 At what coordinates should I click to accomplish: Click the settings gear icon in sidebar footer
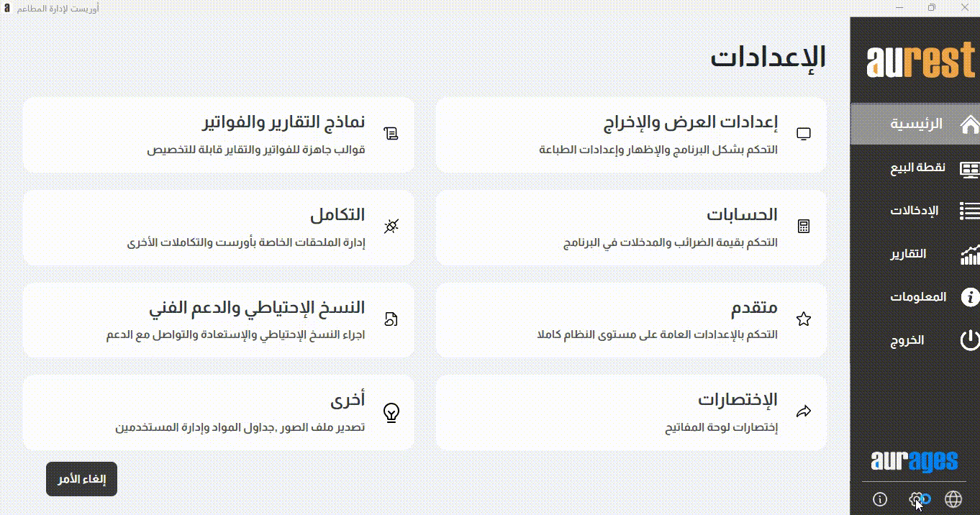tap(916, 499)
